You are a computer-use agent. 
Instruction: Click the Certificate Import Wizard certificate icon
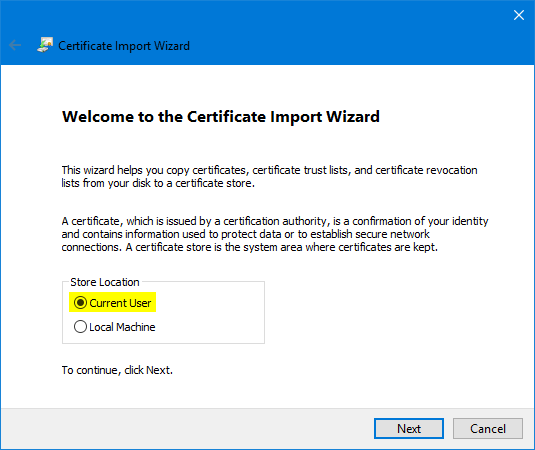[45, 45]
